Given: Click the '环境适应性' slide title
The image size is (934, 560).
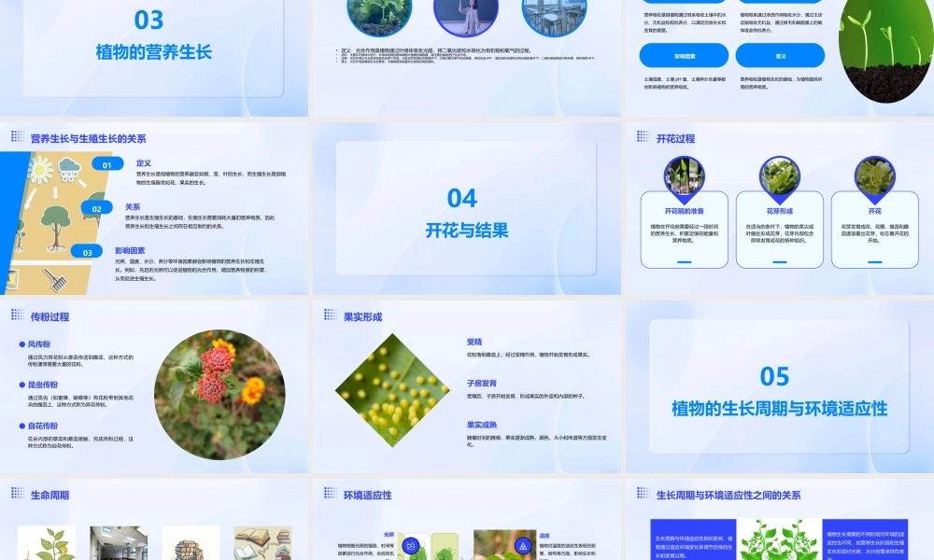Looking at the screenshot, I should point(367,495).
